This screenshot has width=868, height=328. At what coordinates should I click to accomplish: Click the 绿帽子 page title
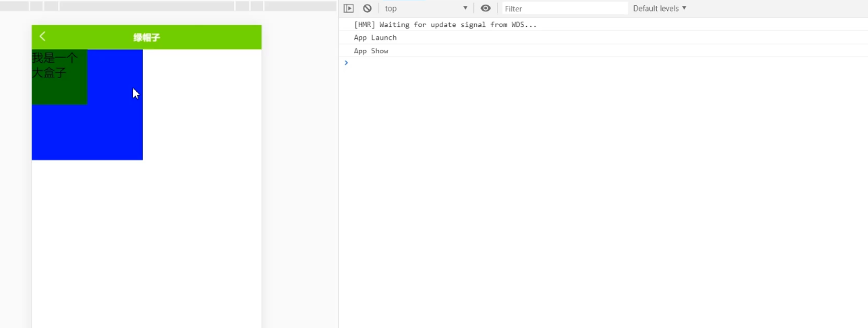tap(146, 38)
